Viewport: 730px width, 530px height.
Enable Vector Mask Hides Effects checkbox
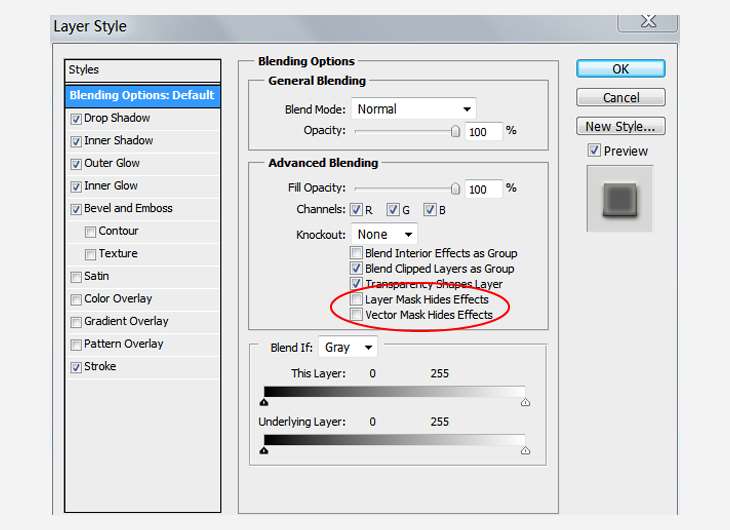pyautogui.click(x=356, y=315)
